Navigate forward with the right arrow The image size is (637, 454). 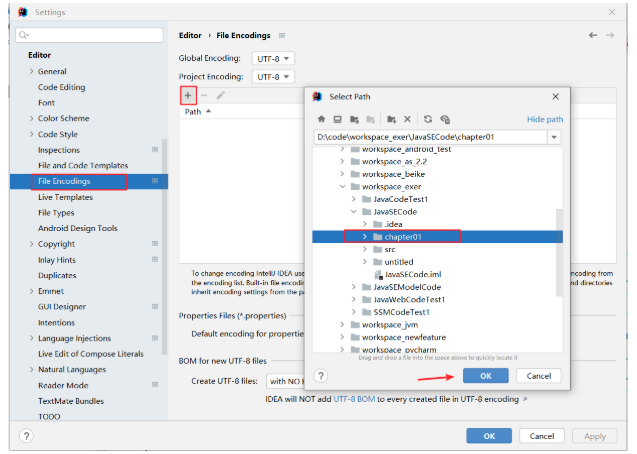coord(610,35)
